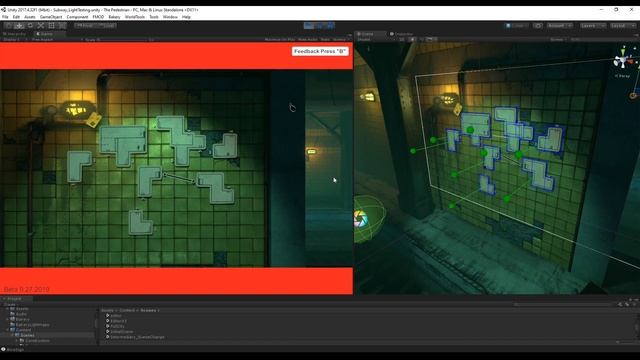This screenshot has height=360, width=640.
Task: Collapse the root Assets folder arrow
Action: coord(7,309)
